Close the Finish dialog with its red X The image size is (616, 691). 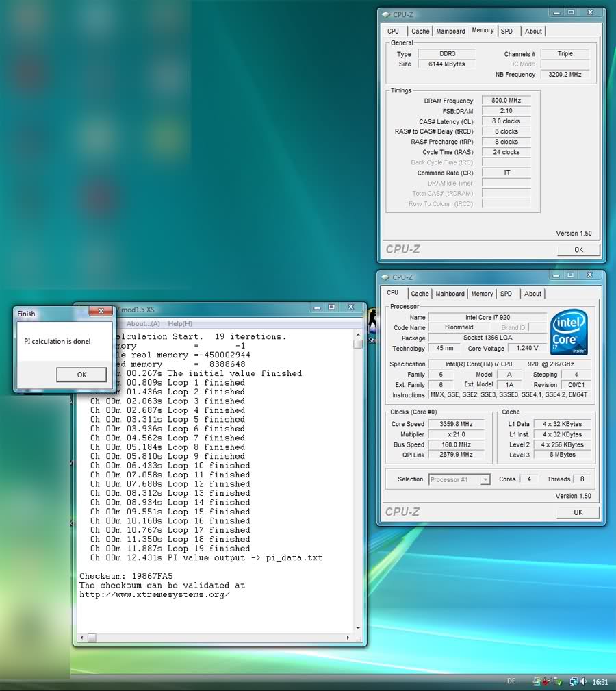point(101,311)
